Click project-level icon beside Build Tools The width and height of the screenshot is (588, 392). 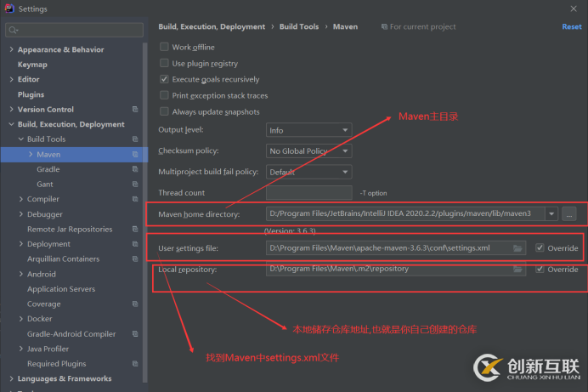coord(135,139)
